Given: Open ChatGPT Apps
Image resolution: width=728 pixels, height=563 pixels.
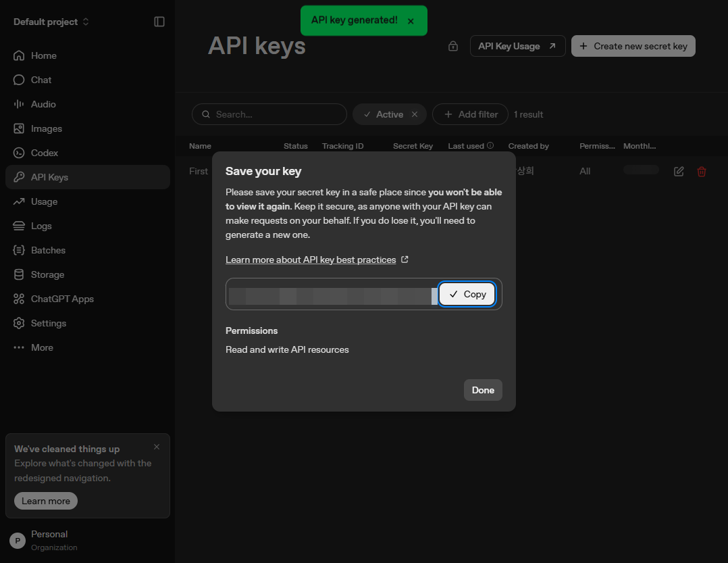Looking at the screenshot, I should pyautogui.click(x=87, y=299).
